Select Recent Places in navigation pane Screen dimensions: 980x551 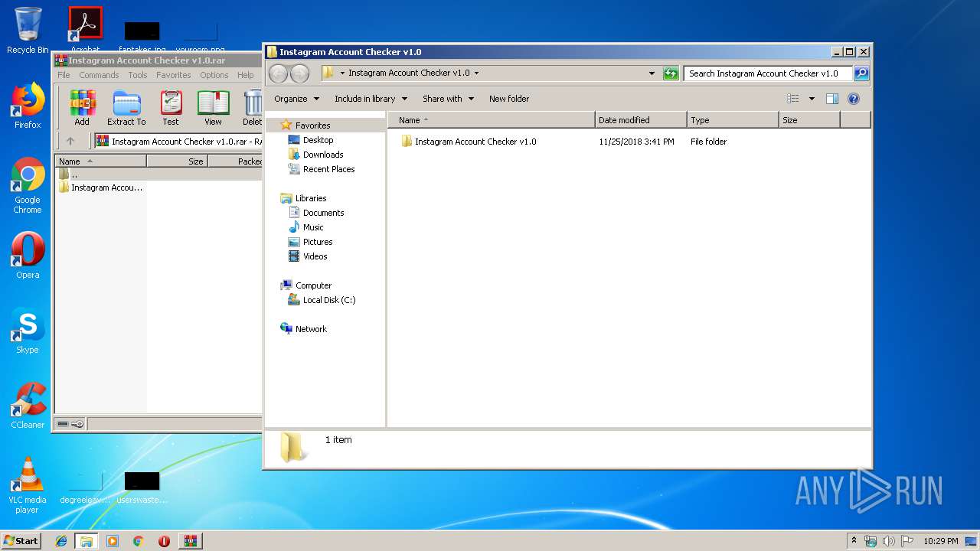pyautogui.click(x=328, y=169)
